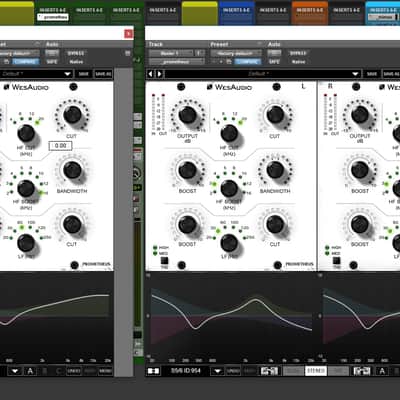
Task: Click round black button above R channel OUTPUT knob
Action: tap(356, 87)
